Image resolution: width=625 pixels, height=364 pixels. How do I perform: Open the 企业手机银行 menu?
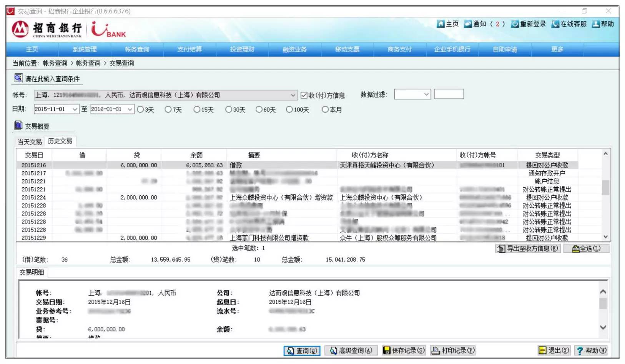(452, 49)
